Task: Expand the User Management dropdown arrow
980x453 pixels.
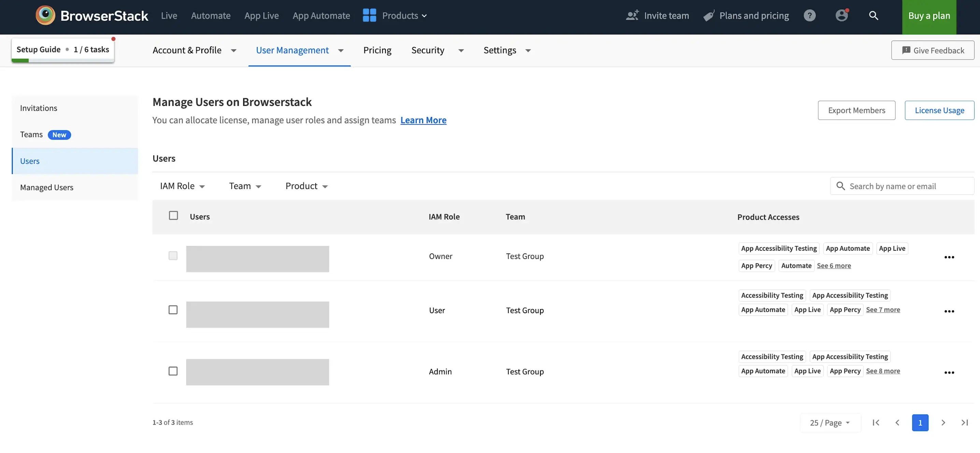Action: pyautogui.click(x=341, y=50)
